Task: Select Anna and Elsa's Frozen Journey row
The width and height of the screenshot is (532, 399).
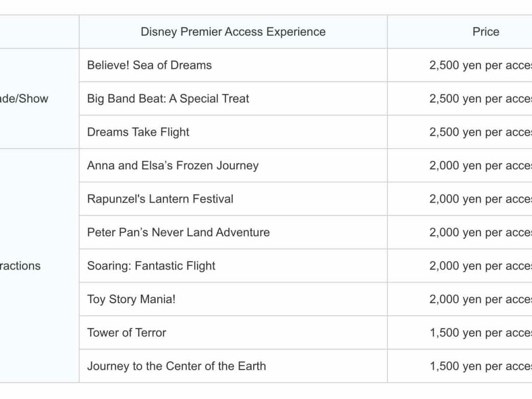Action: click(173, 165)
